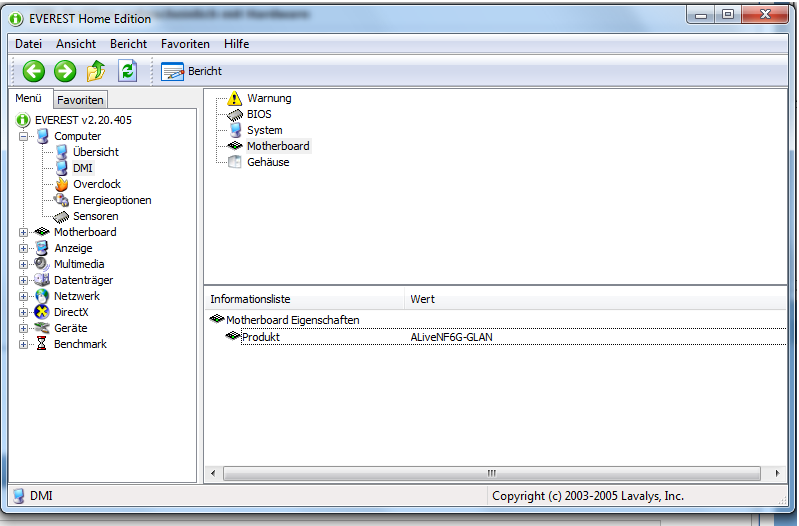Click the EVEREST v2.20.405 root node

pos(74,120)
